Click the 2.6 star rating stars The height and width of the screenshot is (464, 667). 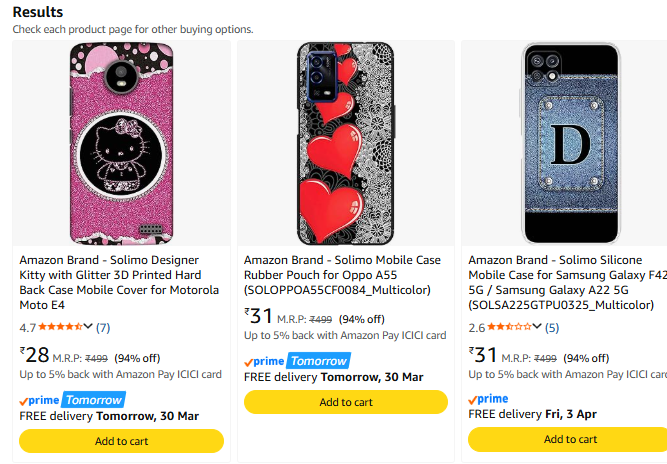509,327
